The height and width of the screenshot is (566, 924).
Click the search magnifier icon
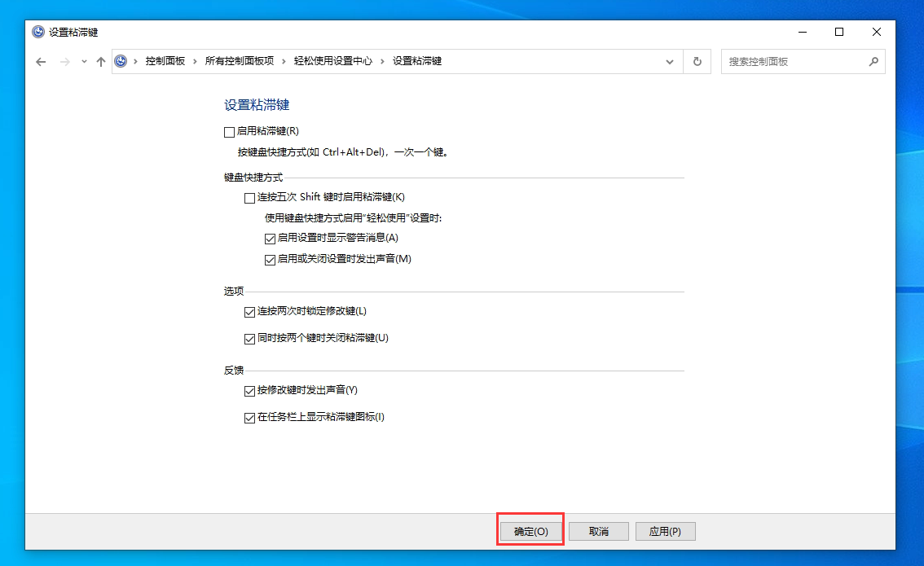[x=873, y=61]
